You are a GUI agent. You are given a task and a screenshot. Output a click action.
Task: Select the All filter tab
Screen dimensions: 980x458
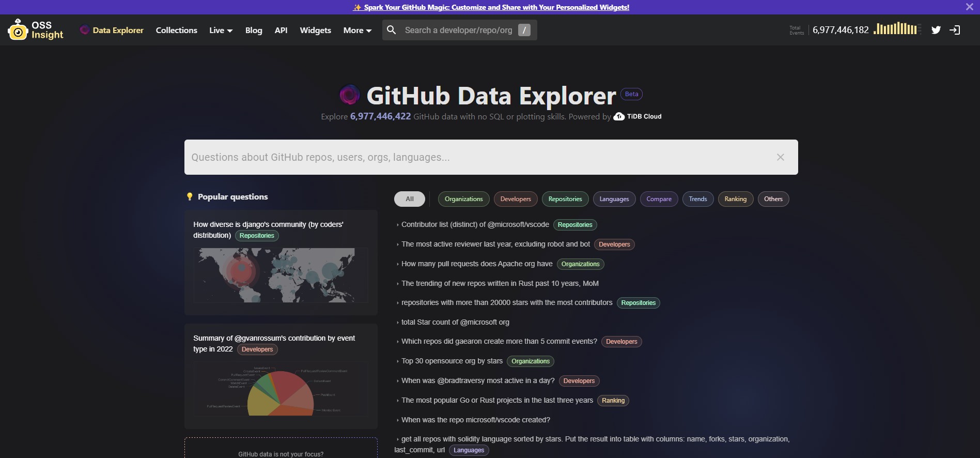[410, 199]
